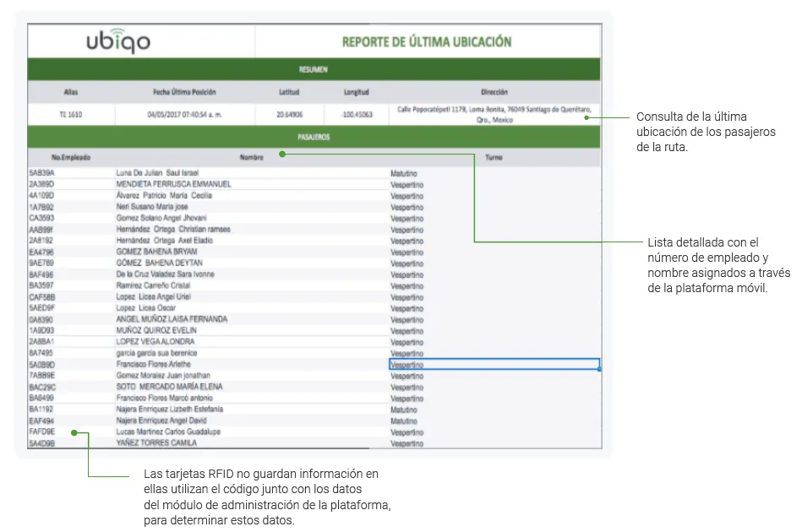The height and width of the screenshot is (532, 802).
Task: Click employee number CAF58B
Action: [42, 297]
